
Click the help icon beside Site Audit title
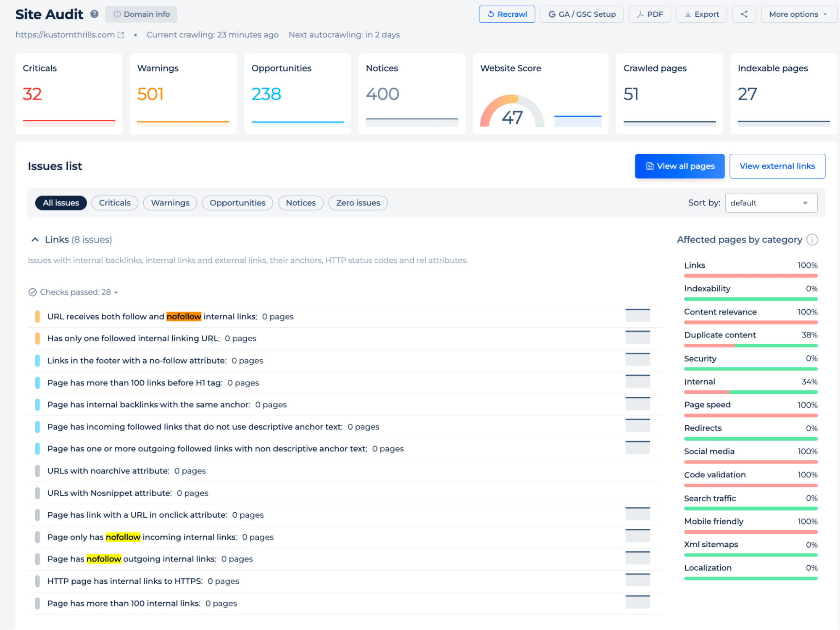pyautogui.click(x=94, y=14)
